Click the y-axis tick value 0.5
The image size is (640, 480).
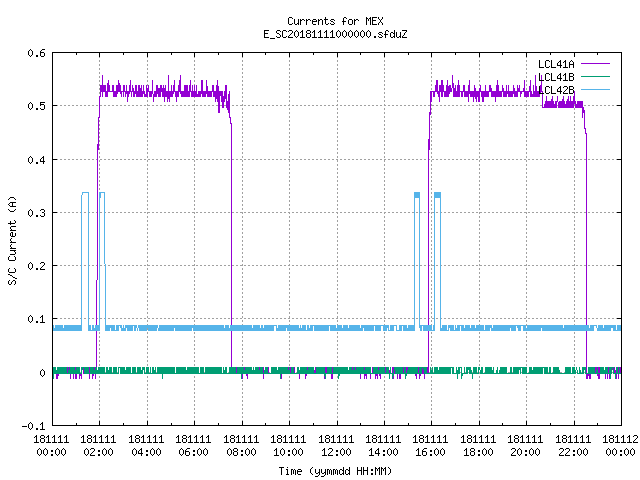pos(36,106)
